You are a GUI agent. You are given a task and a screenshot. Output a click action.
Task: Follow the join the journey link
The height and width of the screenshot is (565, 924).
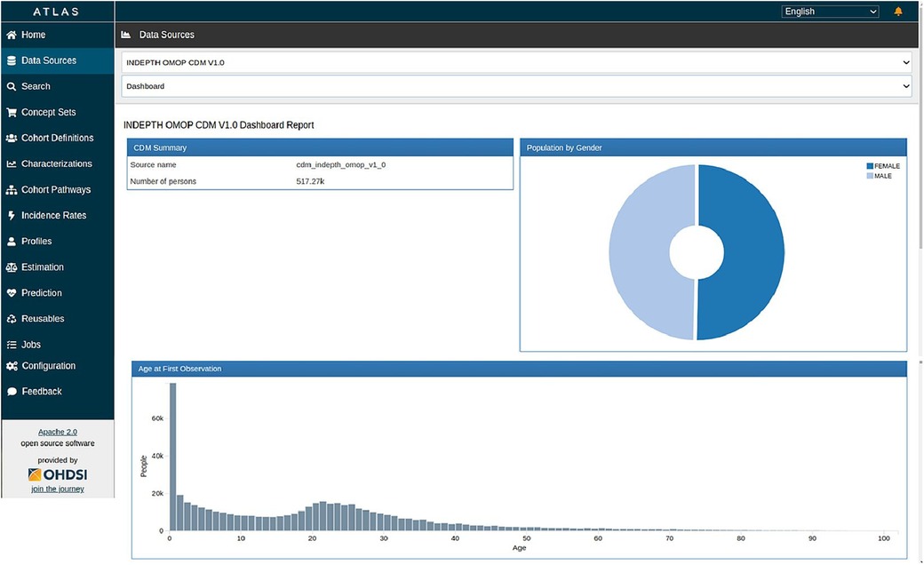58,489
